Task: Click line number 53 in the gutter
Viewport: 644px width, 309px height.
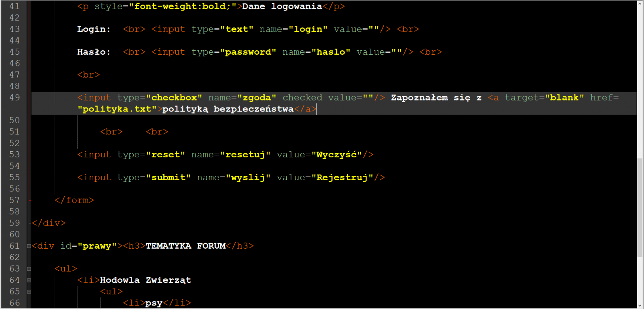Action: 14,154
